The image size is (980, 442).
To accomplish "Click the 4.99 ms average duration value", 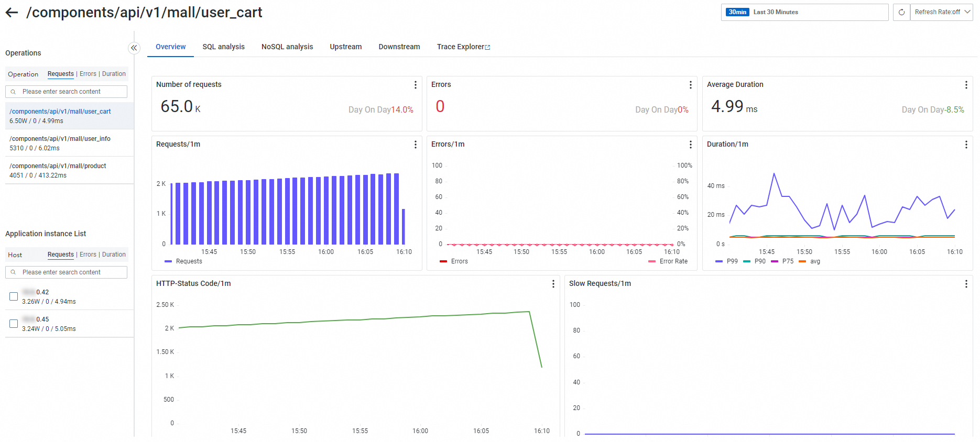I will coord(734,106).
